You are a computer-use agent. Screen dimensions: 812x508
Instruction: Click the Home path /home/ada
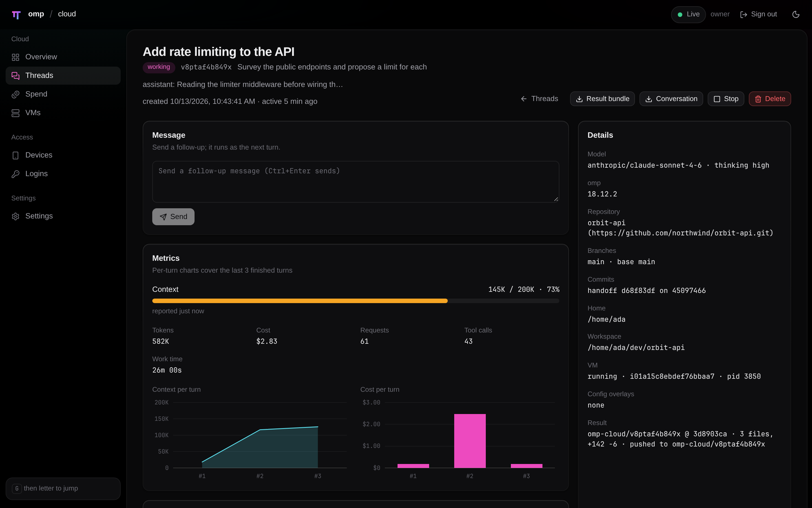606,319
